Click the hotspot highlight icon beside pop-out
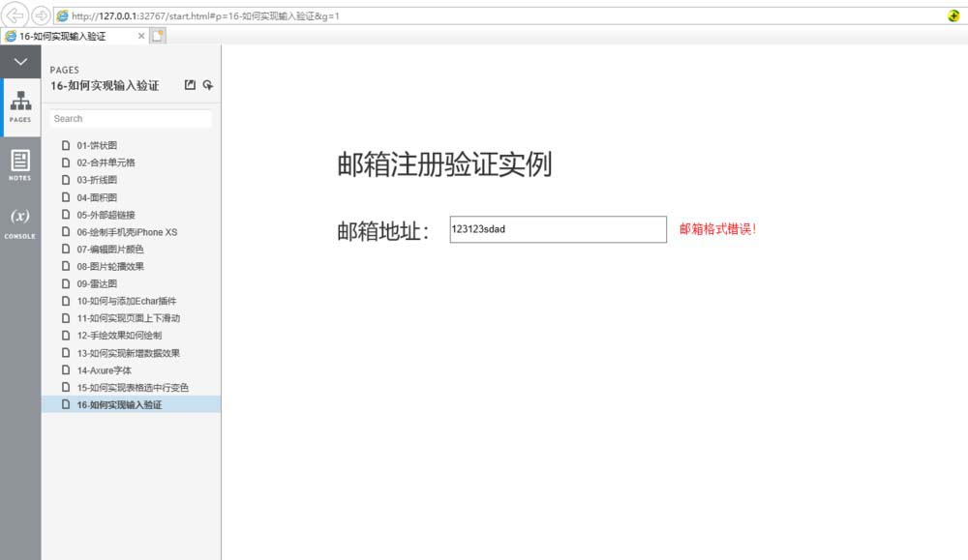Screen dimensions: 968x560 pos(207,85)
